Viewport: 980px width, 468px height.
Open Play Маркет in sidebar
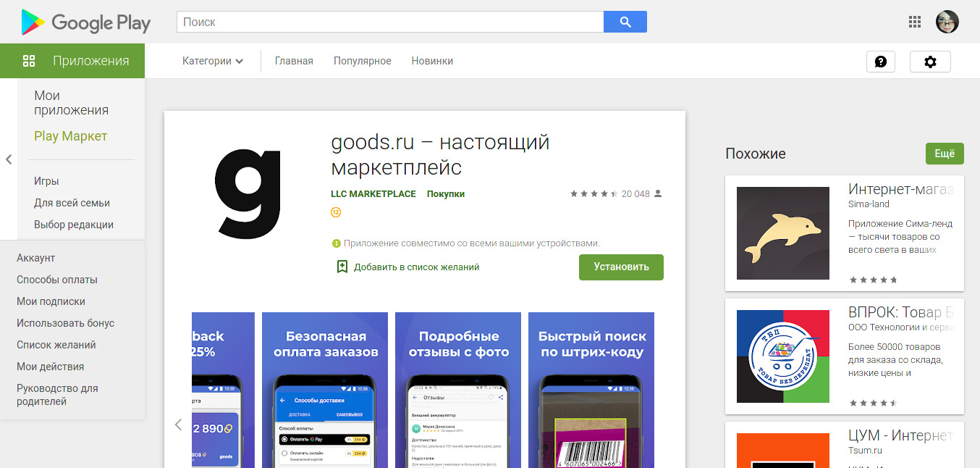click(70, 136)
